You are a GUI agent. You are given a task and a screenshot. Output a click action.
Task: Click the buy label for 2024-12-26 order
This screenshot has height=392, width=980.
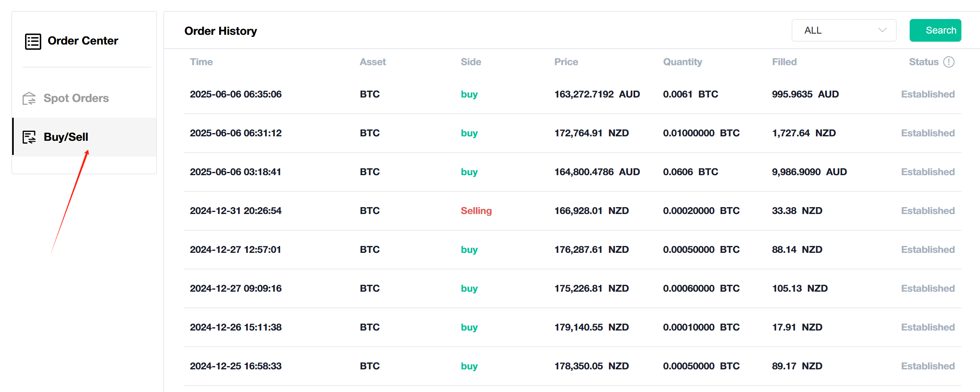coord(469,327)
